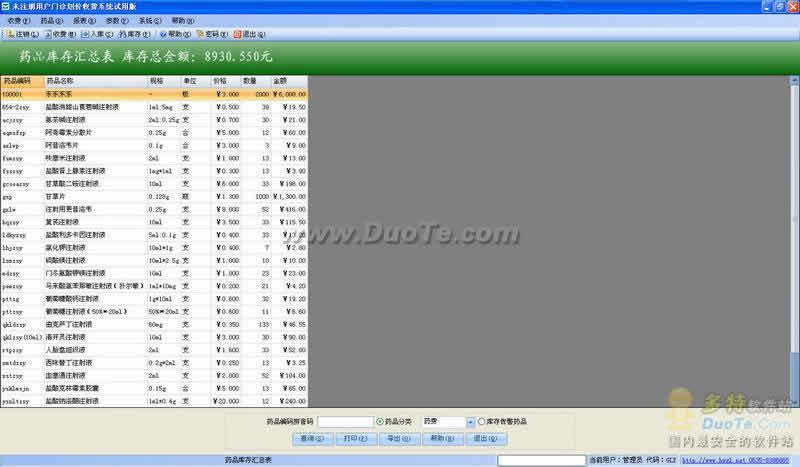Viewport: 800px width, 467px height.
Task: Click the 数量 column header
Action: (x=256, y=81)
